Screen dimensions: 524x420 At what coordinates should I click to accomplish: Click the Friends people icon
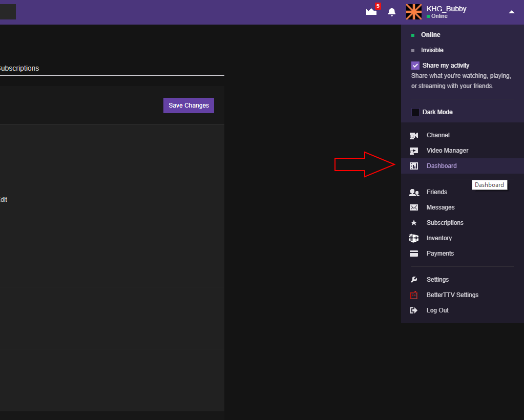click(x=414, y=193)
